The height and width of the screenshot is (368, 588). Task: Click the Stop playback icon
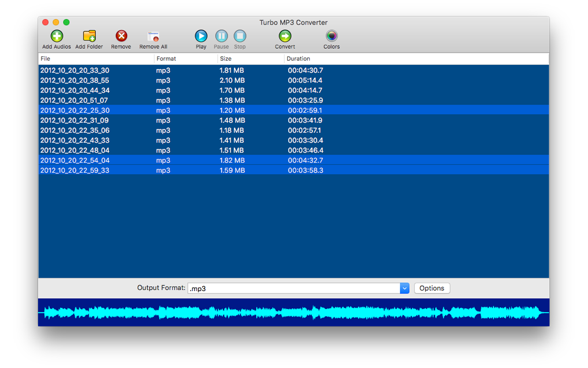240,36
